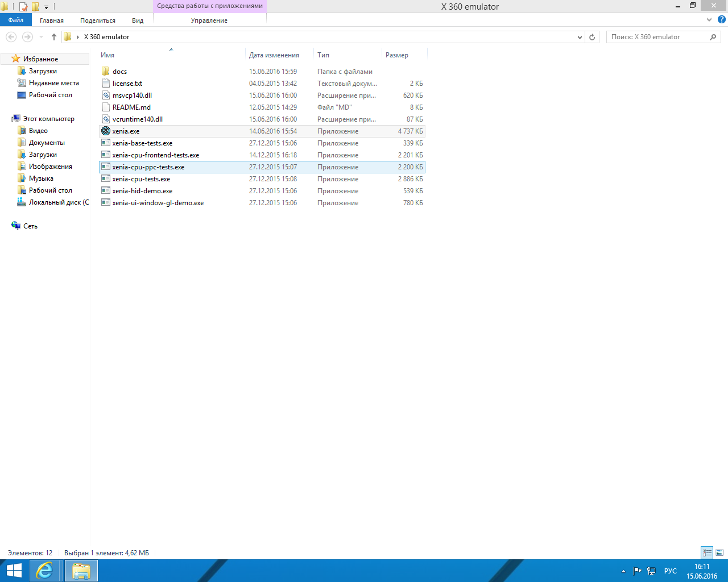Click the xenia.exe application icon
Image resolution: width=728 pixels, height=582 pixels.
click(x=106, y=131)
